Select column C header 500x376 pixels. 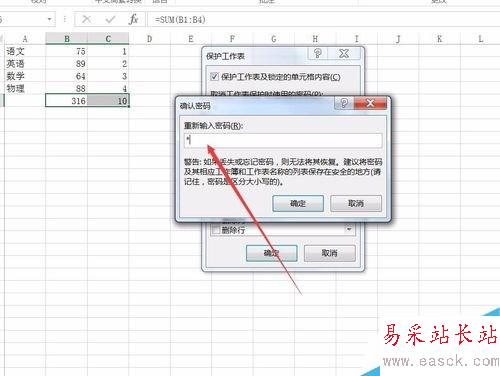coord(108,39)
